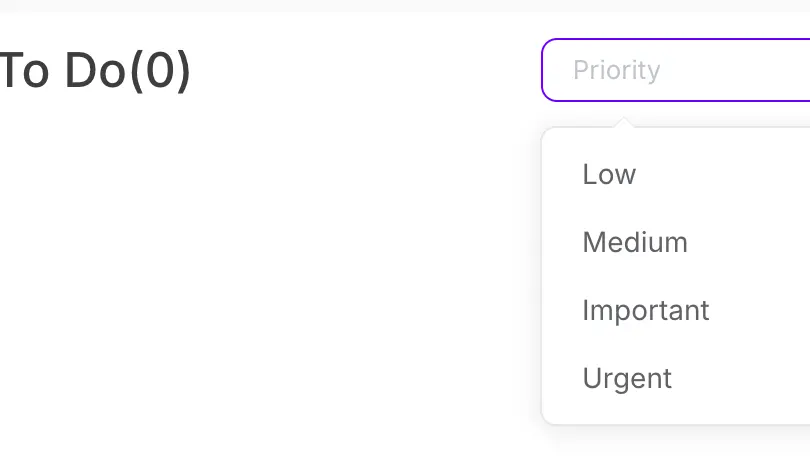Pick the last option, Urgent
Image resolution: width=810 pixels, height=456 pixels.
pos(627,378)
